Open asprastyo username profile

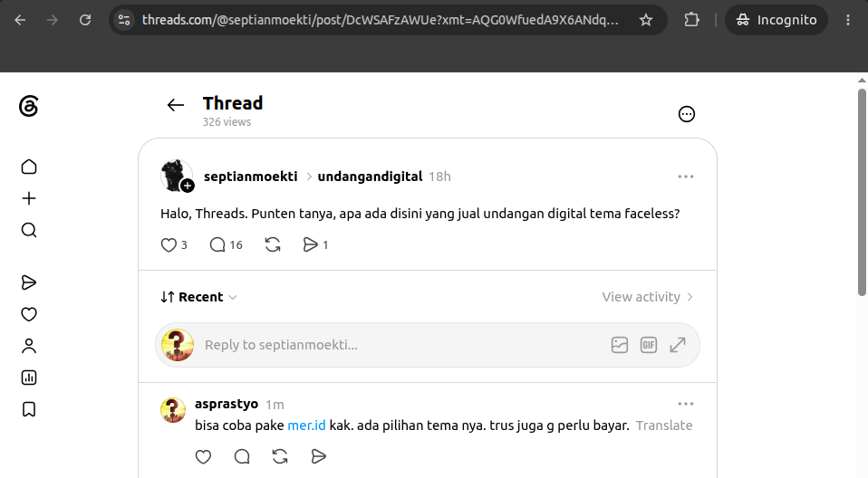pyautogui.click(x=227, y=404)
